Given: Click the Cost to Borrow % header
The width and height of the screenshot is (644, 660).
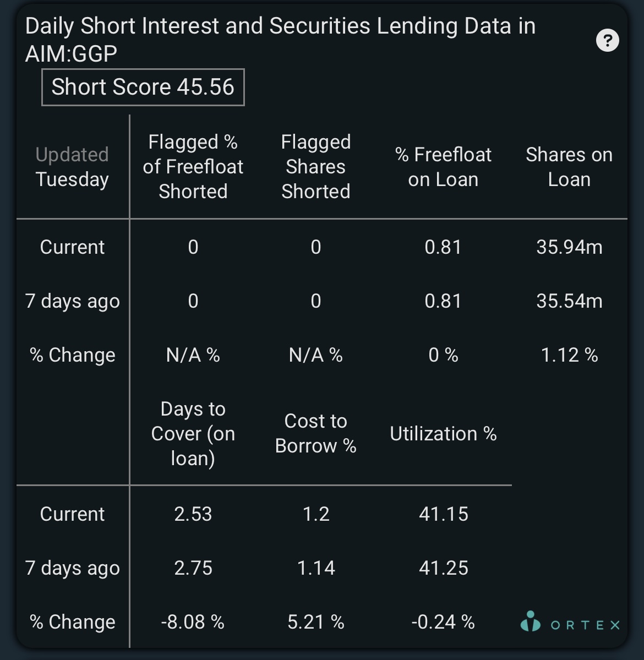Looking at the screenshot, I should click(316, 434).
